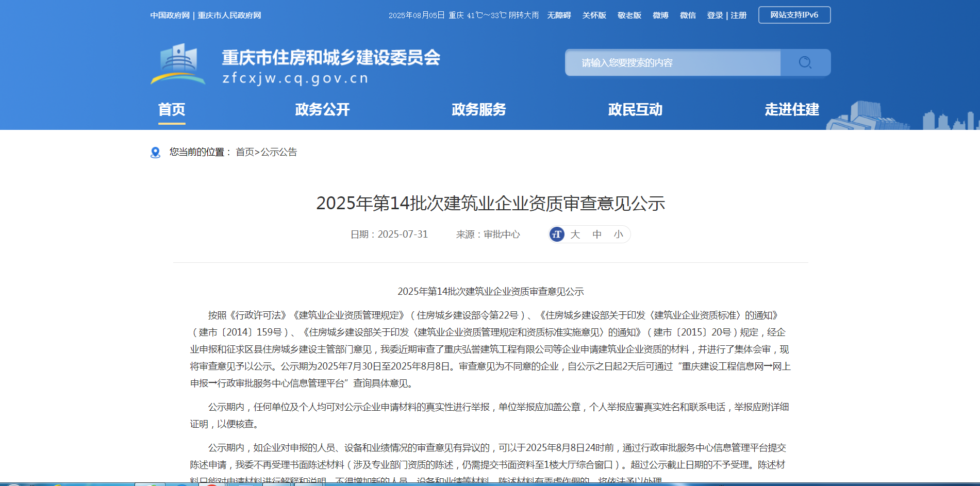Set font size to medium (中)
The width and height of the screenshot is (980, 486).
[x=597, y=234]
